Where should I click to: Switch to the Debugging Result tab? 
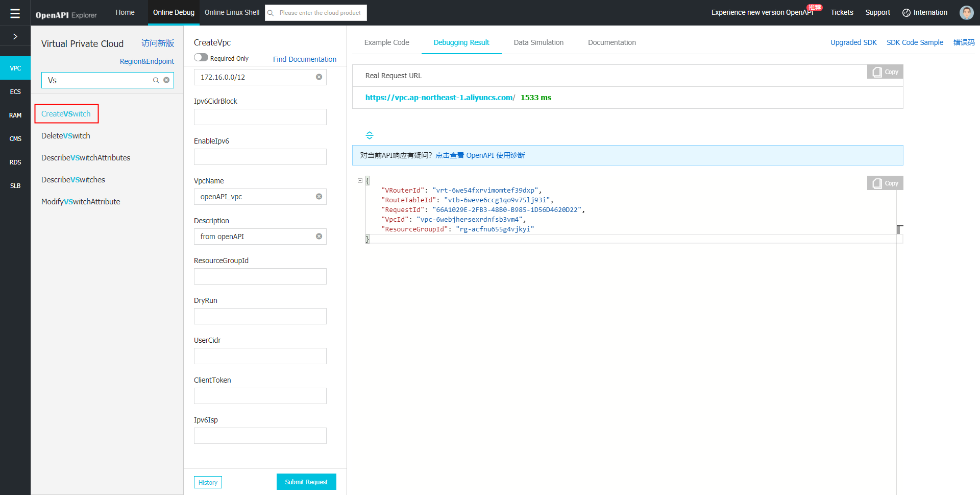point(461,42)
